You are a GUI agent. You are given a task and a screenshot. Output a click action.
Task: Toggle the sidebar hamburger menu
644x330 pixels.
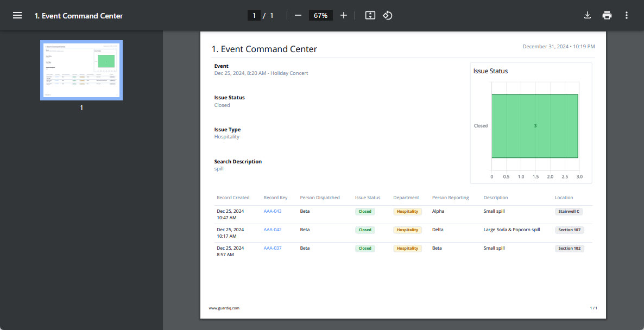(17, 16)
